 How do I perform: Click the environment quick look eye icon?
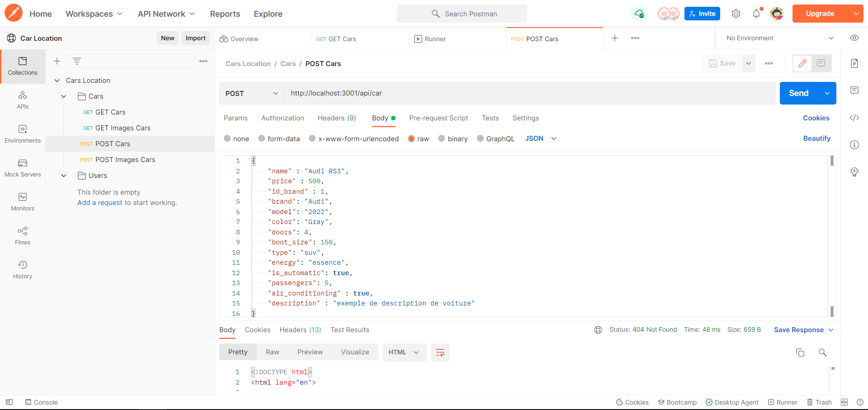[854, 38]
